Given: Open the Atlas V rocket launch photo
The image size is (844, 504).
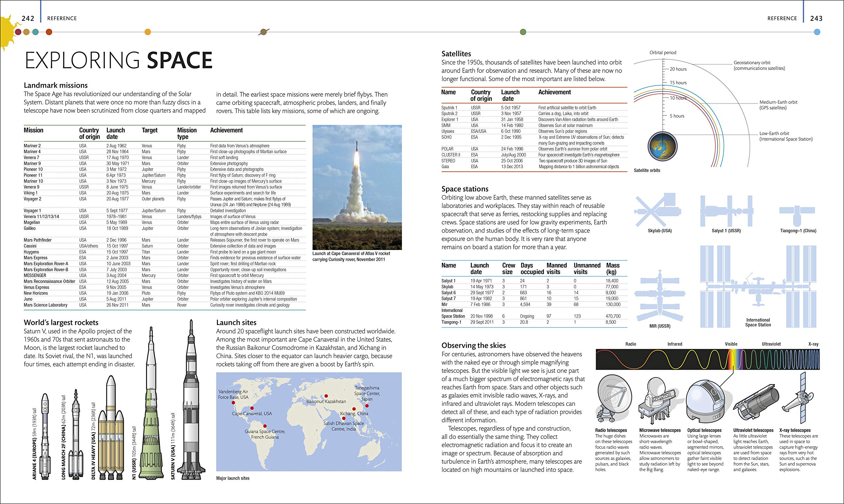Looking at the screenshot, I should click(x=357, y=187).
